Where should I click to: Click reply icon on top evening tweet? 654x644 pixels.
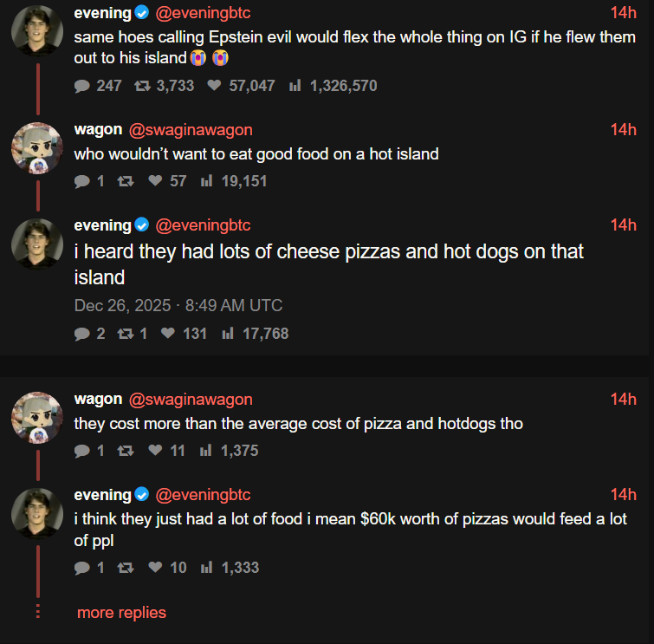click(x=82, y=86)
